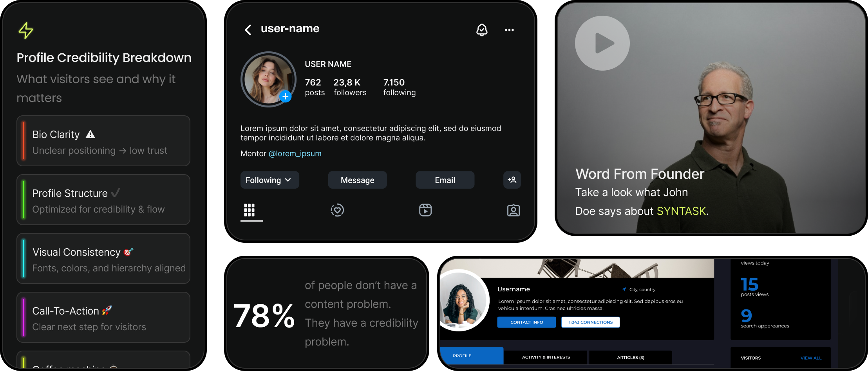The height and width of the screenshot is (371, 868).
Task: Click the back arrow next to user-name
Action: coord(248,30)
